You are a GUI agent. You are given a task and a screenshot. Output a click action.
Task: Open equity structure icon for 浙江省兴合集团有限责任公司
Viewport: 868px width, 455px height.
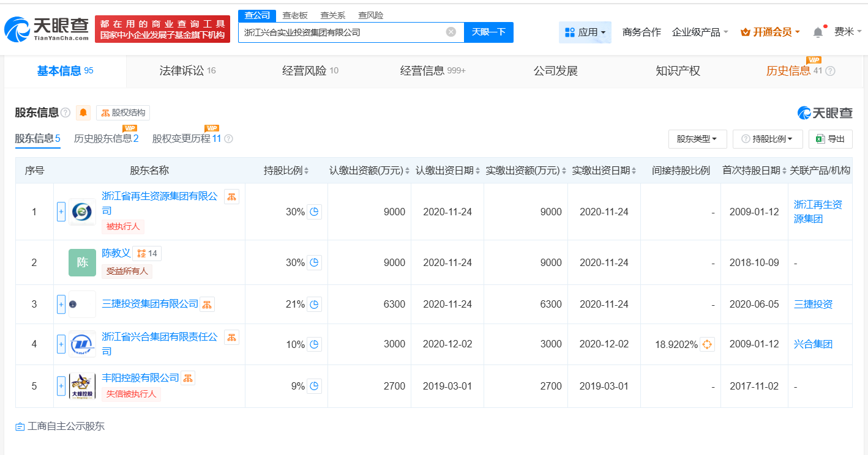pos(231,337)
